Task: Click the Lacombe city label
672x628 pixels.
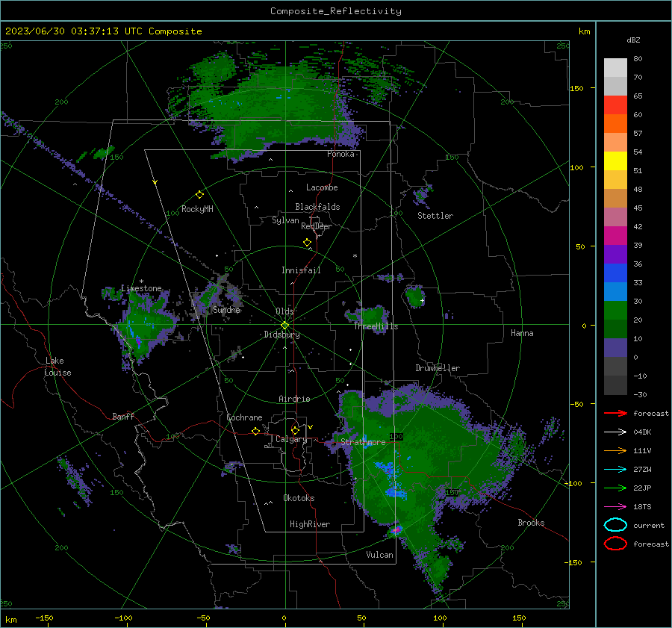Action: point(322,187)
